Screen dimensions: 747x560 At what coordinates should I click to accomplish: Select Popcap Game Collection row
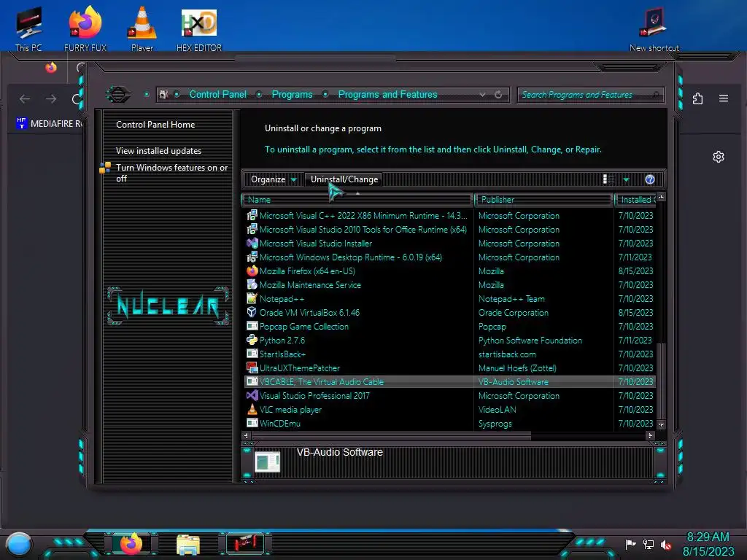tap(449, 326)
